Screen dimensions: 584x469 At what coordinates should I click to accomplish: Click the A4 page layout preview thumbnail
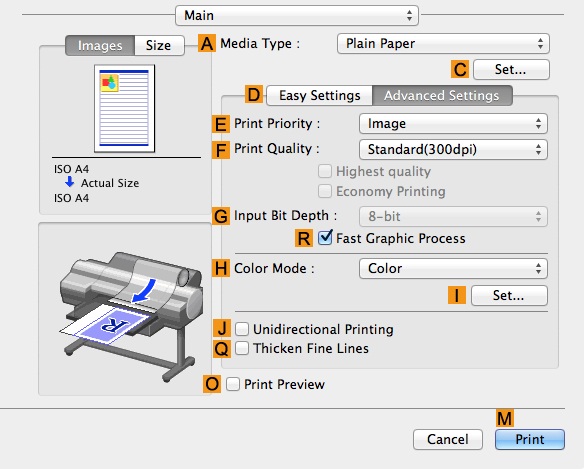(x=124, y=108)
